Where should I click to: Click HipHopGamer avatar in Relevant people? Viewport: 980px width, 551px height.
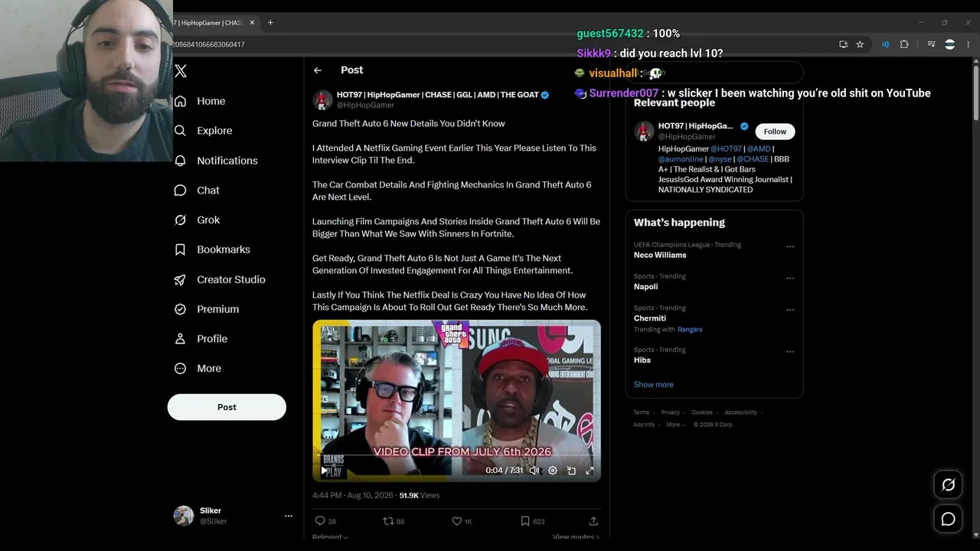(x=644, y=131)
